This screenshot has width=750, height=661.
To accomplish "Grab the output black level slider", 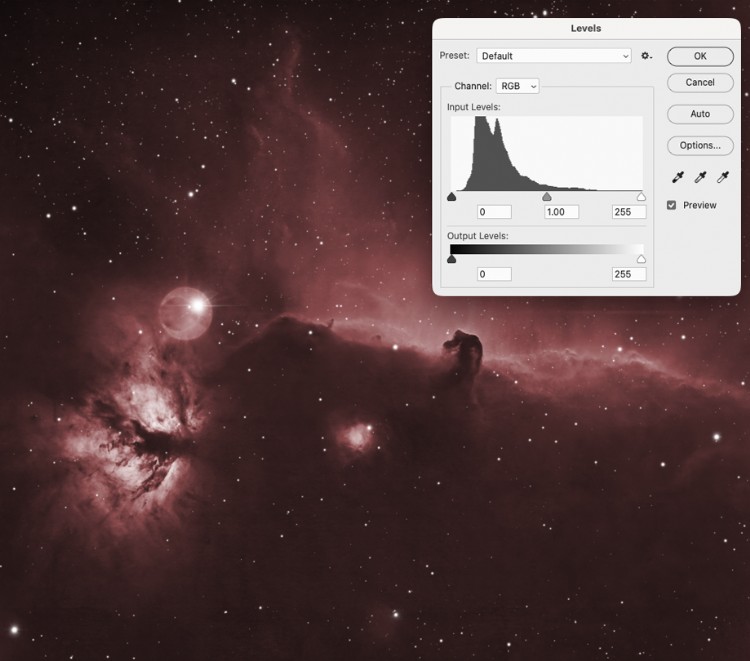I will point(452,259).
